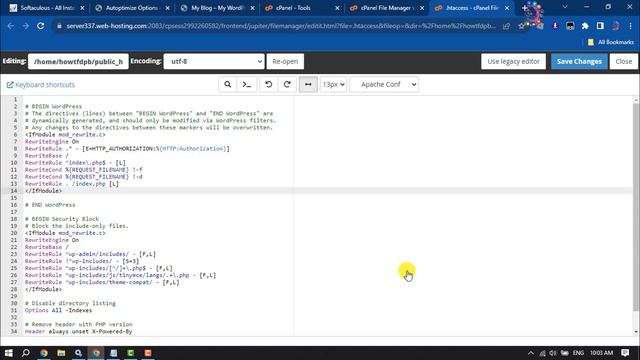Toggle the browser side panel
This screenshot has width=640, height=360.
pyautogui.click(x=600, y=26)
